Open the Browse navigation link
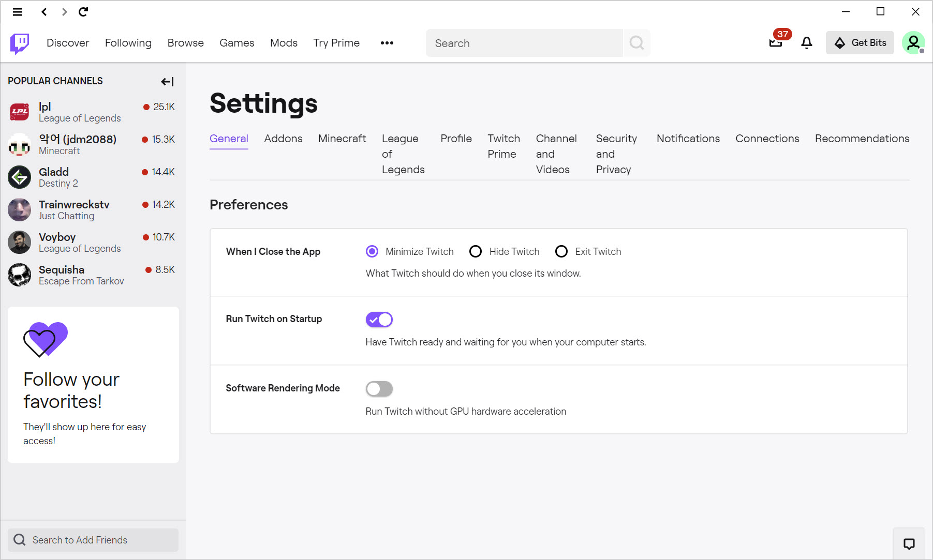This screenshot has height=560, width=933. click(x=185, y=43)
